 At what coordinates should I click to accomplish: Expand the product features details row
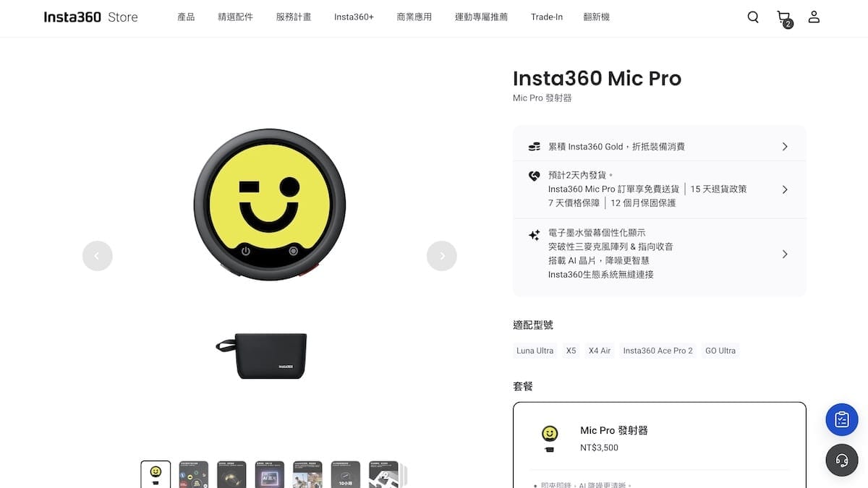tap(660, 254)
